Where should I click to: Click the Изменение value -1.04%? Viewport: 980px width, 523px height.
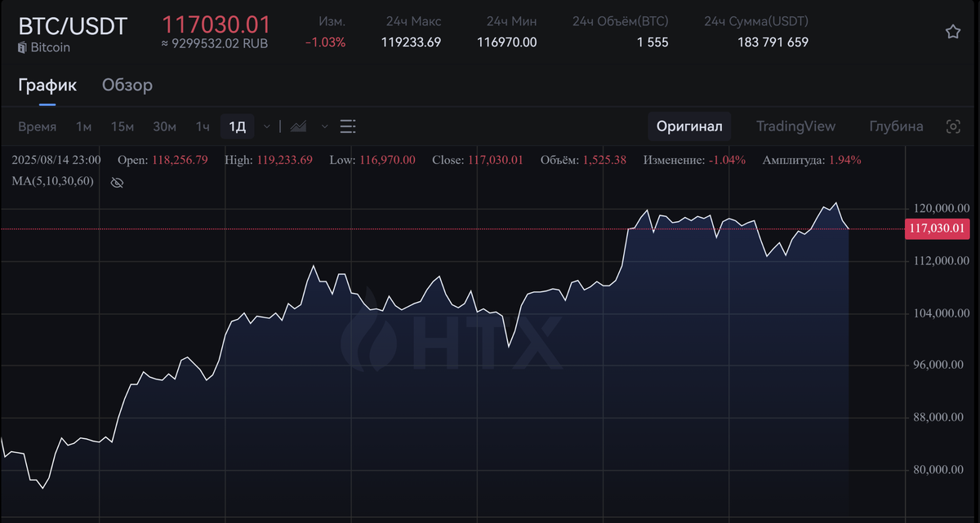point(726,160)
